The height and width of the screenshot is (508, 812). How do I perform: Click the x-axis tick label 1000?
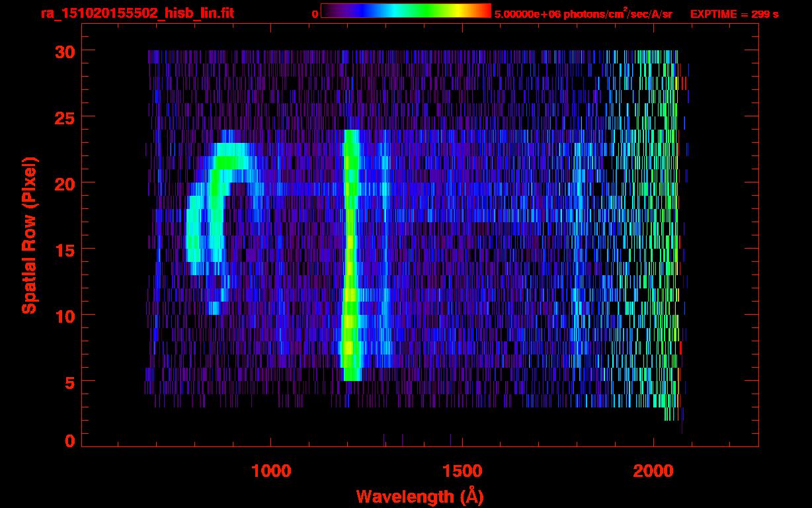[x=271, y=471]
